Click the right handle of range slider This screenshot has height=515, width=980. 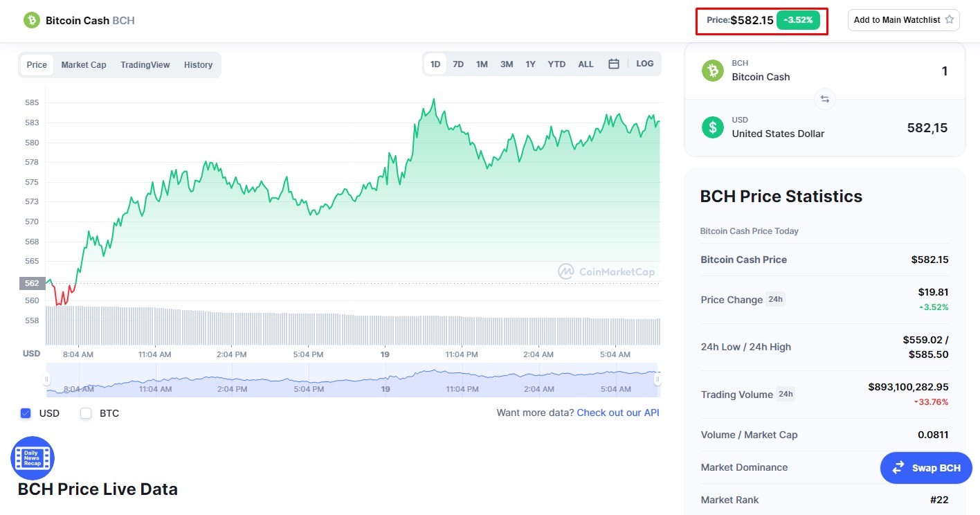click(657, 379)
